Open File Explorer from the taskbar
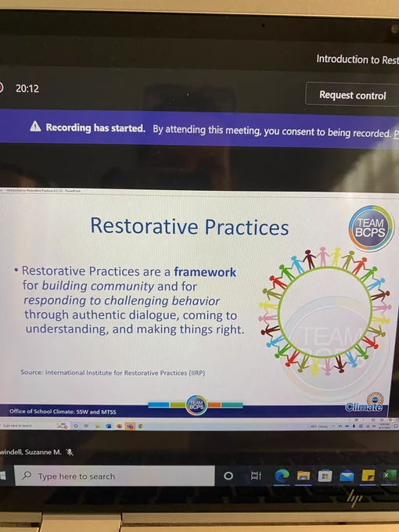This screenshot has height=532, width=399. click(304, 476)
